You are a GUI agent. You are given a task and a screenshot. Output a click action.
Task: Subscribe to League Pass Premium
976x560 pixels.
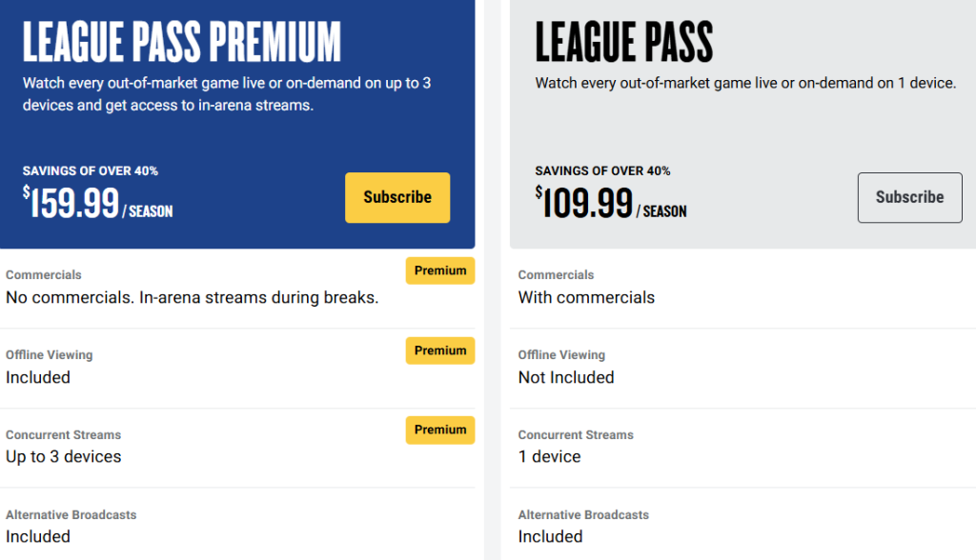[397, 197]
